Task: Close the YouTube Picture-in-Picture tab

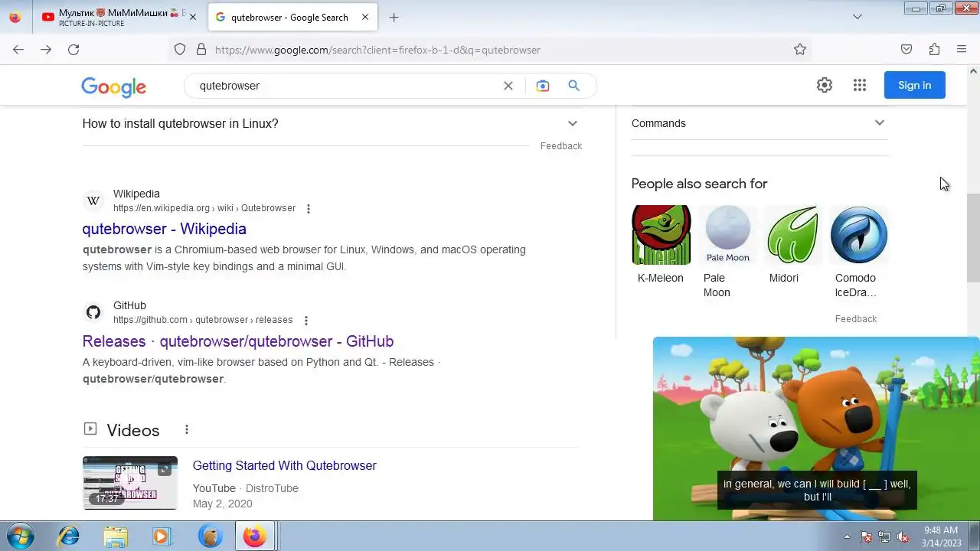Action: click(192, 17)
